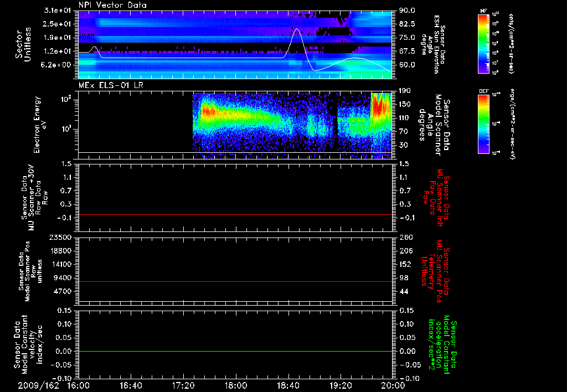Viewport: 567px width, 392px height.
Task: Click the 'Sector Unitless' axis label
Action: [x=23, y=44]
